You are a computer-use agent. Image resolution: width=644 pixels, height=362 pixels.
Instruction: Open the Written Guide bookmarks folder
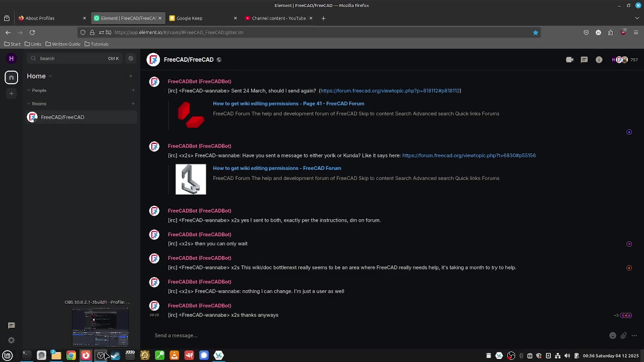click(x=63, y=44)
